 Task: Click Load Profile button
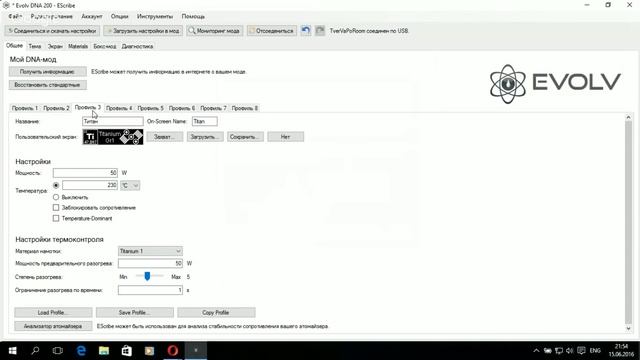click(53, 312)
